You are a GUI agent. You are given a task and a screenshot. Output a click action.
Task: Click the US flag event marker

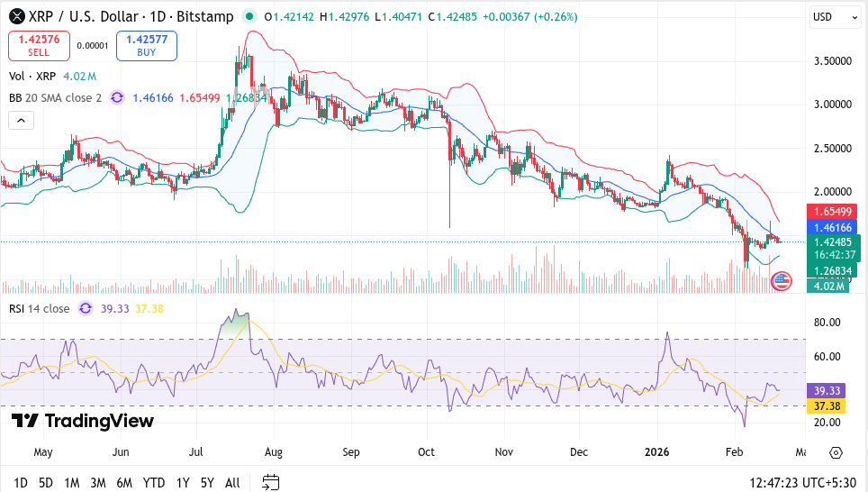pyautogui.click(x=782, y=281)
